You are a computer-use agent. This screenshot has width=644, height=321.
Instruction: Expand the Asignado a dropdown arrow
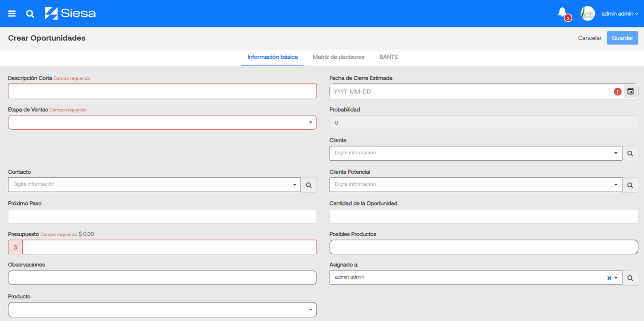[x=616, y=278]
